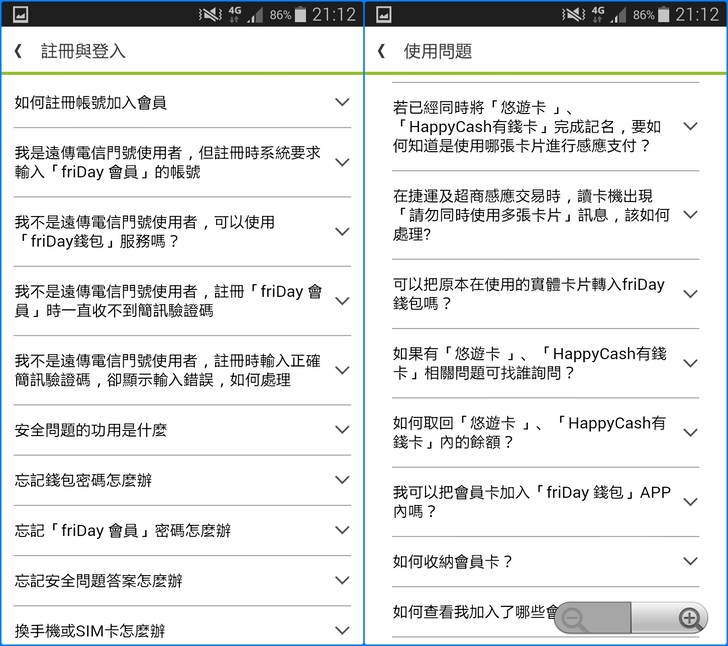Viewport: 728px width, 646px height.
Task: Tap back arrow beside 使用問題
Action: 382,51
